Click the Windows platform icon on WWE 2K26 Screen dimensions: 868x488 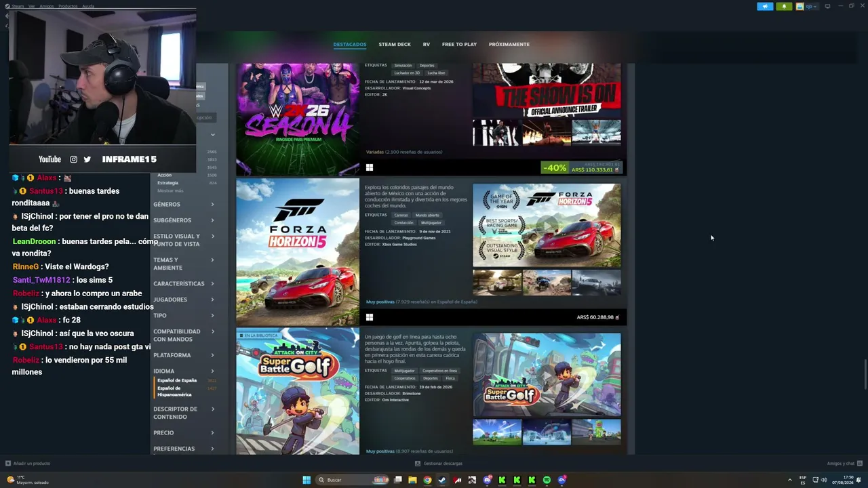click(x=370, y=167)
